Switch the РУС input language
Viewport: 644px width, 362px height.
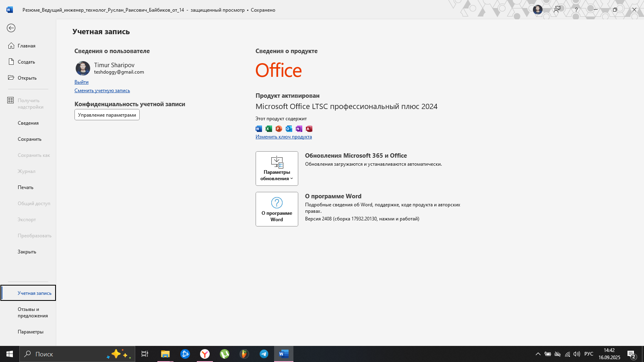[589, 354]
